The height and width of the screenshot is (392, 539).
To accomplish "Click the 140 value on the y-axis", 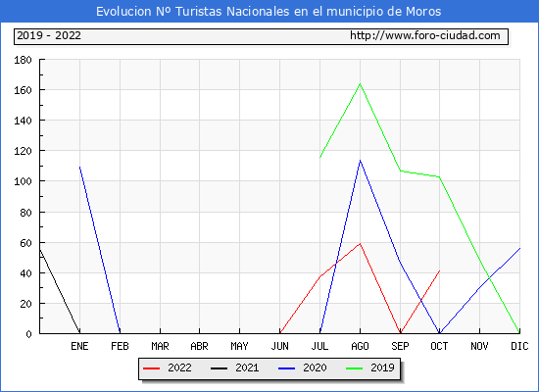I will 23,121.
